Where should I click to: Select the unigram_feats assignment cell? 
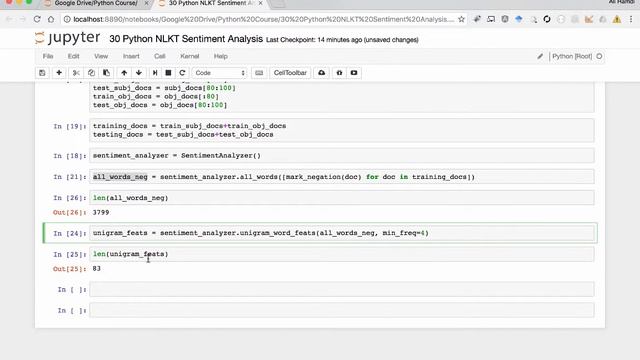point(342,233)
